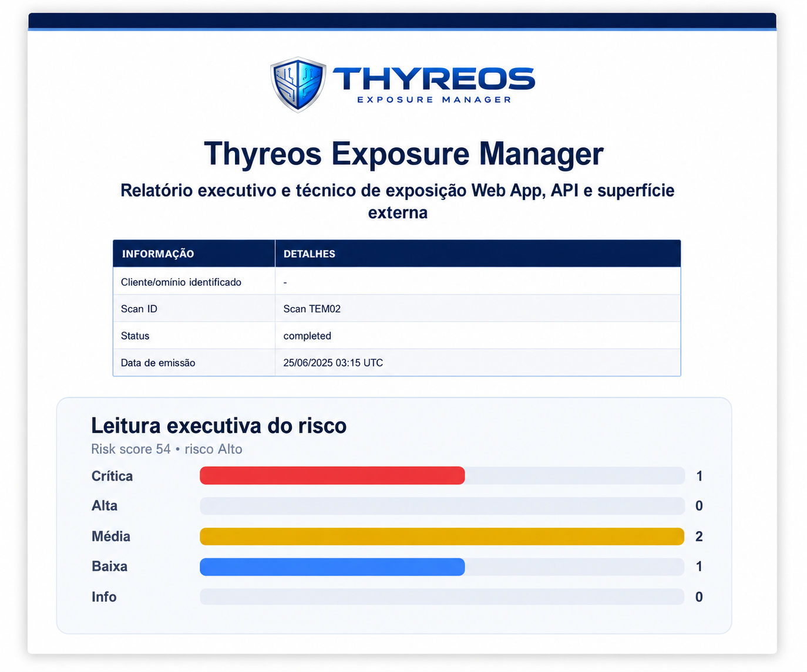Select the count value on the Baixa row

699,566
